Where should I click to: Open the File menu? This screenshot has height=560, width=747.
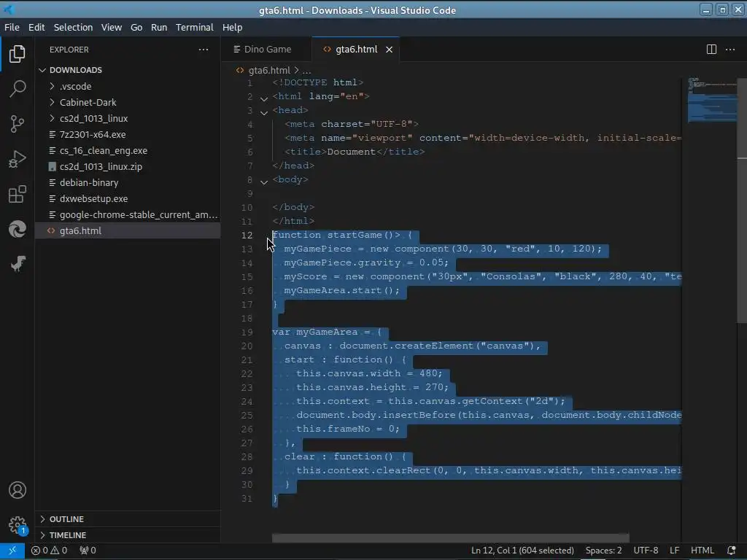point(12,27)
